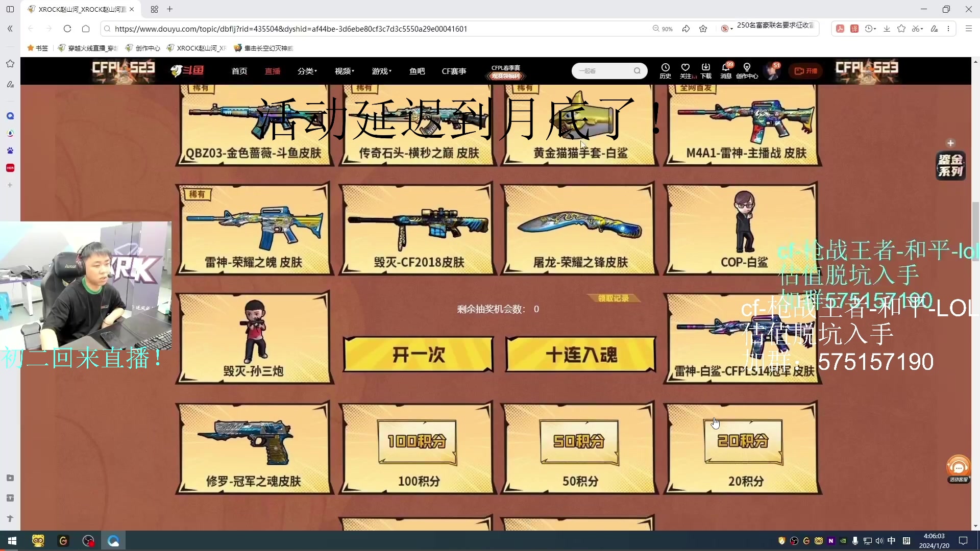Click the browser translate (译) icon
Image resolution: width=980 pixels, height=551 pixels.
click(x=854, y=29)
